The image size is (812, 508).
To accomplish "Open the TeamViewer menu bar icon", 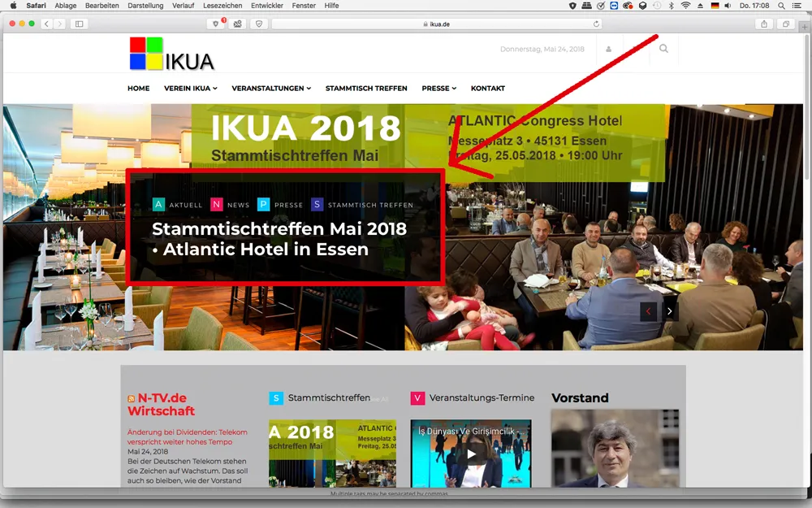I will point(614,6).
